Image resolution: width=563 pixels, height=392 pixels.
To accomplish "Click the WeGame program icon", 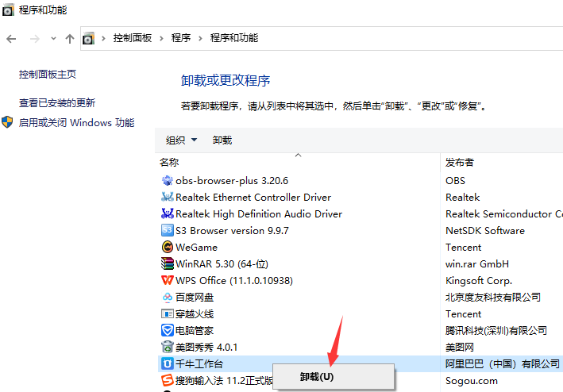I will click(168, 247).
